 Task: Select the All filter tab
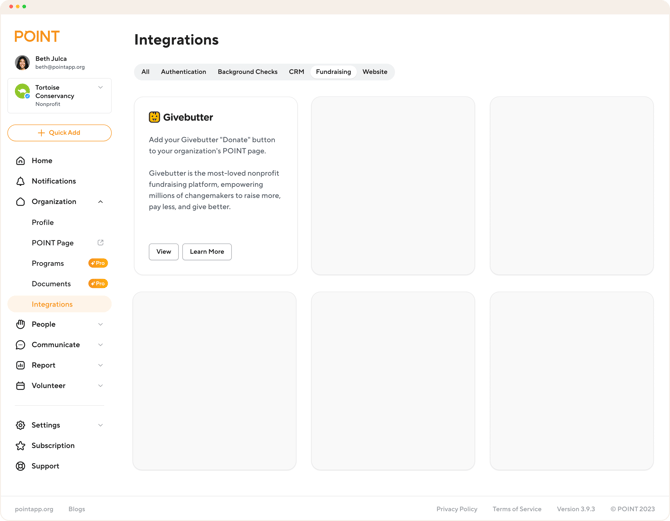coord(145,72)
